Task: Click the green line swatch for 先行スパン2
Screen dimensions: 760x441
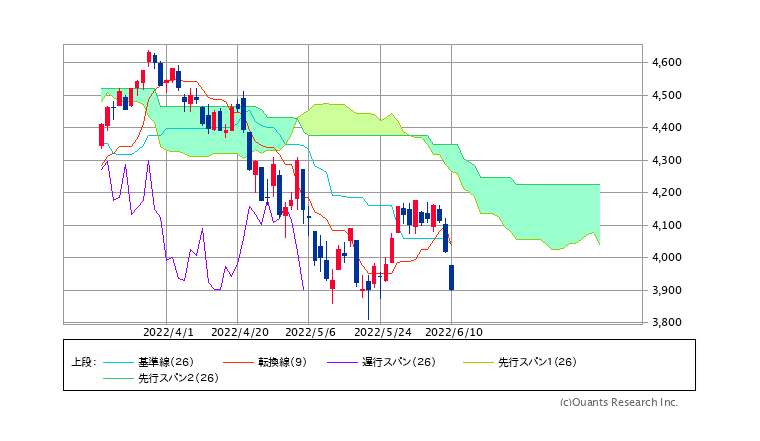Action: 120,378
